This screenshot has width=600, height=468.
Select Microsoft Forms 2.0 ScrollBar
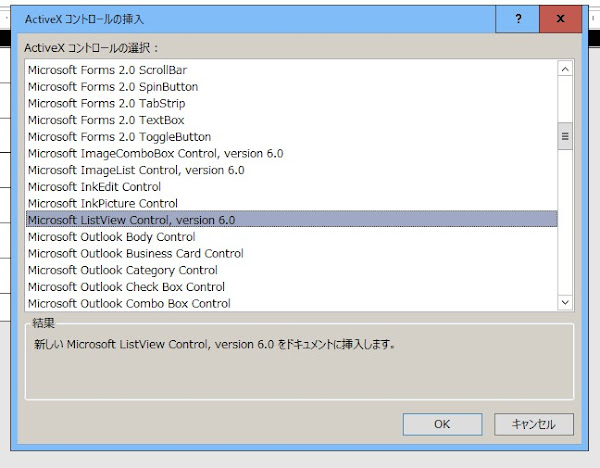click(x=292, y=70)
